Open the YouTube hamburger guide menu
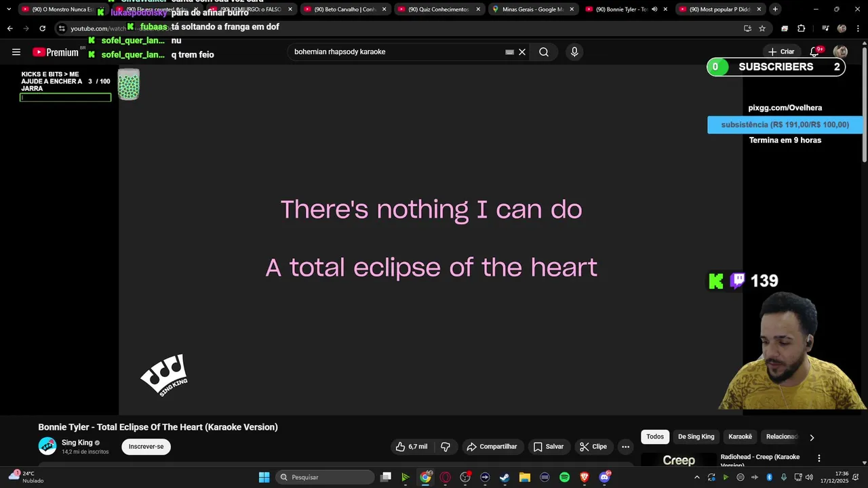The image size is (868, 488). 16,52
